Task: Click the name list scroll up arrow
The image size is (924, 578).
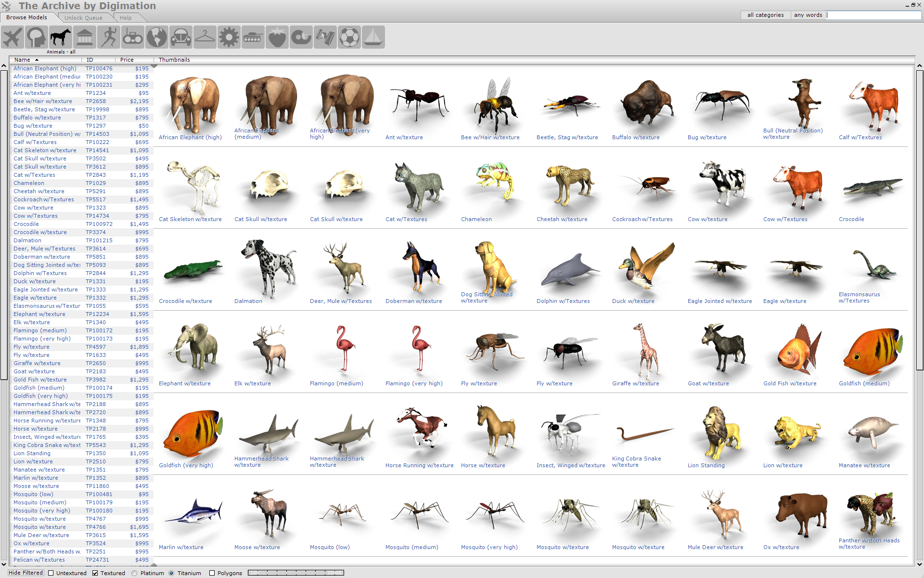Action: point(4,66)
